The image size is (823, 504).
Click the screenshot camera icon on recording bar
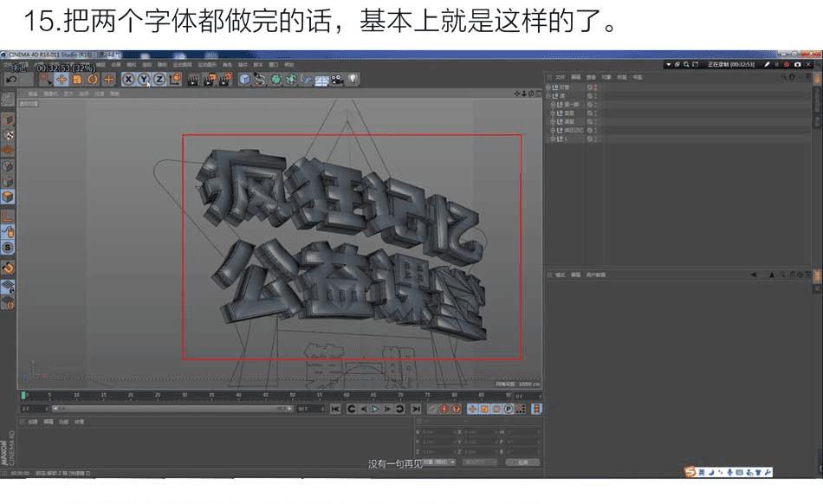click(x=798, y=64)
